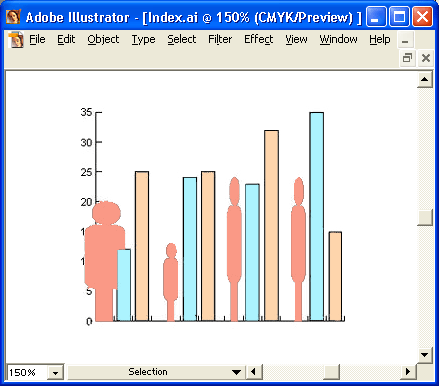This screenshot has height=386, width=439.
Task: Click the 150% zoom input field
Action: 27,372
